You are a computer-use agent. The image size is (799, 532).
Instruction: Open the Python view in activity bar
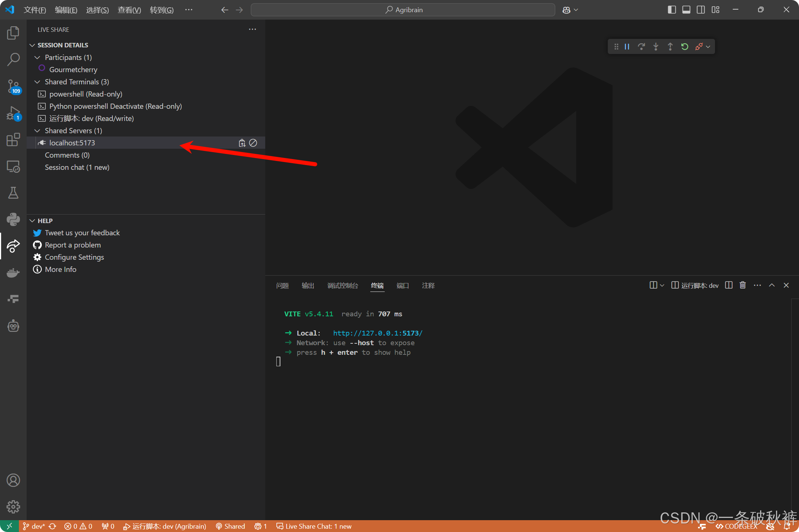click(x=13, y=219)
